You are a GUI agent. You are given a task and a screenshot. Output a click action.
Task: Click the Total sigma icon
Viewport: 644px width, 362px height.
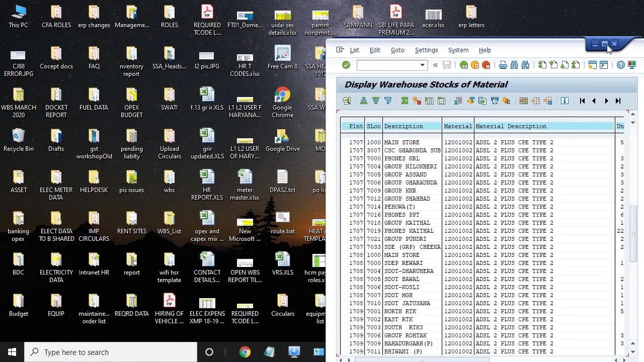tap(405, 101)
